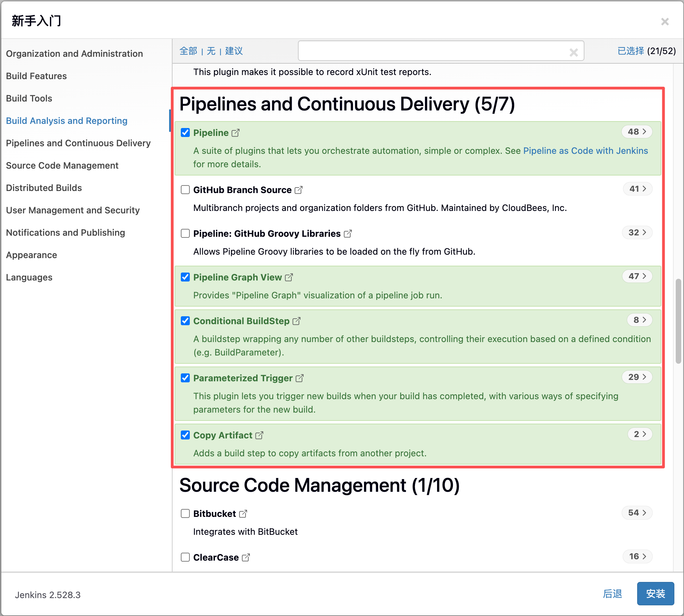Click the 安装 install button
The width and height of the screenshot is (684, 616).
pyautogui.click(x=655, y=594)
